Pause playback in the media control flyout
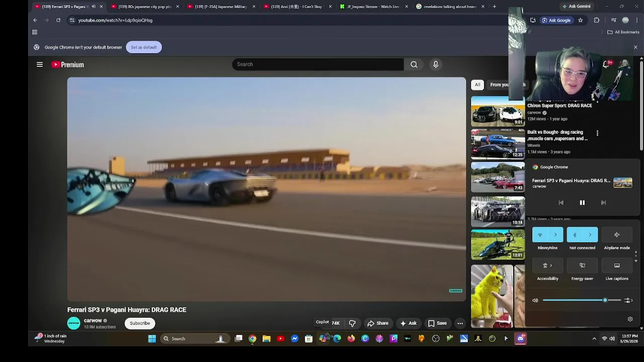 (x=582, y=203)
